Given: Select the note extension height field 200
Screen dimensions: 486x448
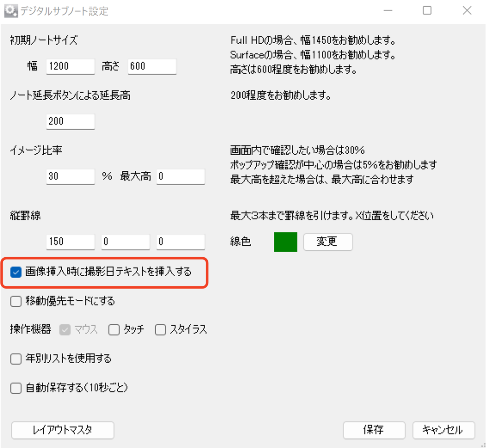Looking at the screenshot, I should pos(71,121).
